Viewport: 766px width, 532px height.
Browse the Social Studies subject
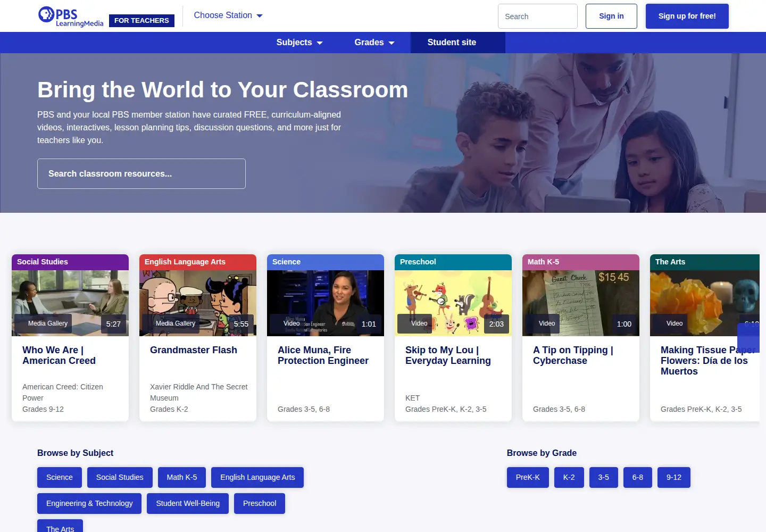coord(120,477)
